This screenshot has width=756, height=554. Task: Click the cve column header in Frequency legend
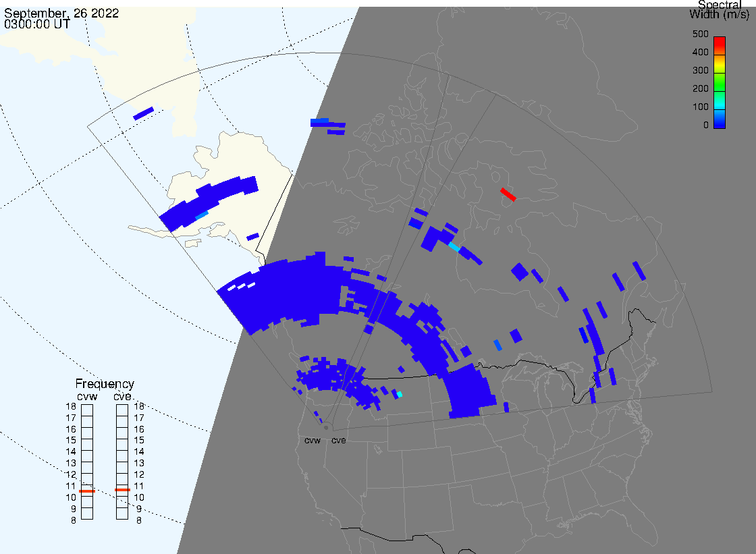[122, 396]
